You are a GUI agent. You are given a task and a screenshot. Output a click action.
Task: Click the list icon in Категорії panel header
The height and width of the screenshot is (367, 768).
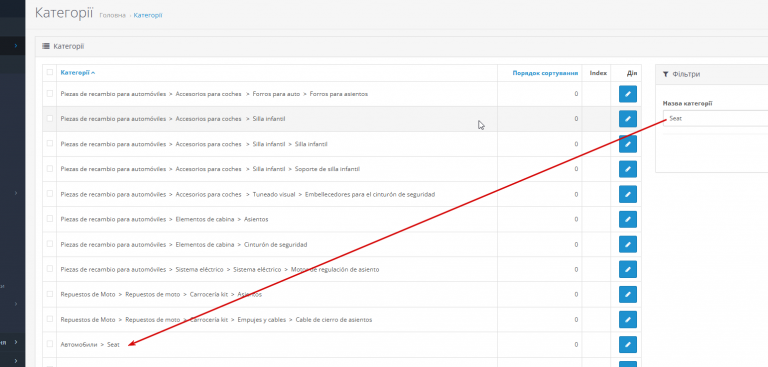[x=46, y=46]
